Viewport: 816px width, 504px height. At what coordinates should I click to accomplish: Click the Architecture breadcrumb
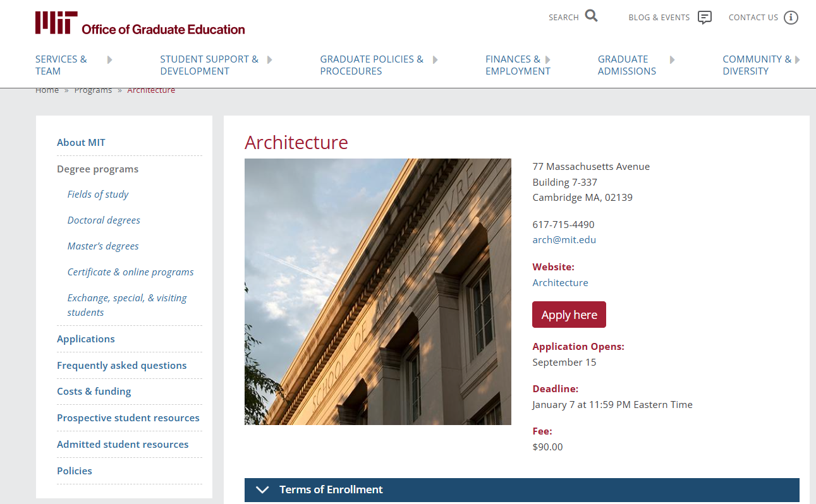[x=151, y=90]
